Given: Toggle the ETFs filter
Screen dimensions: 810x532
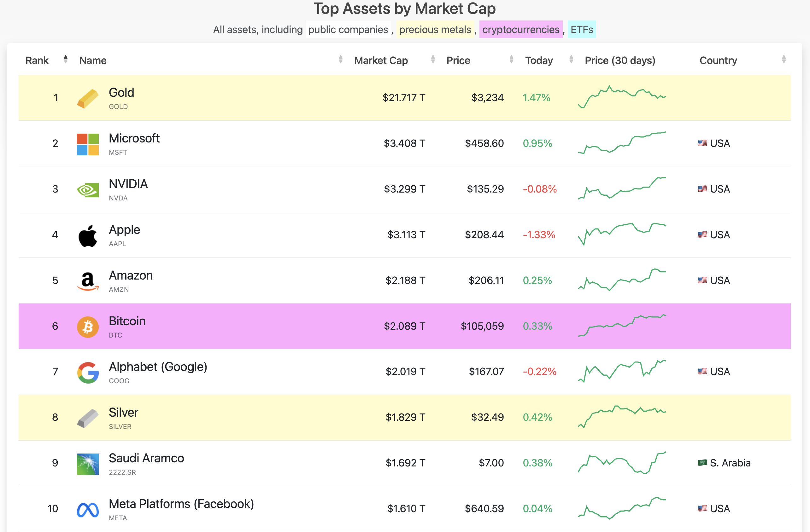Looking at the screenshot, I should [x=581, y=30].
